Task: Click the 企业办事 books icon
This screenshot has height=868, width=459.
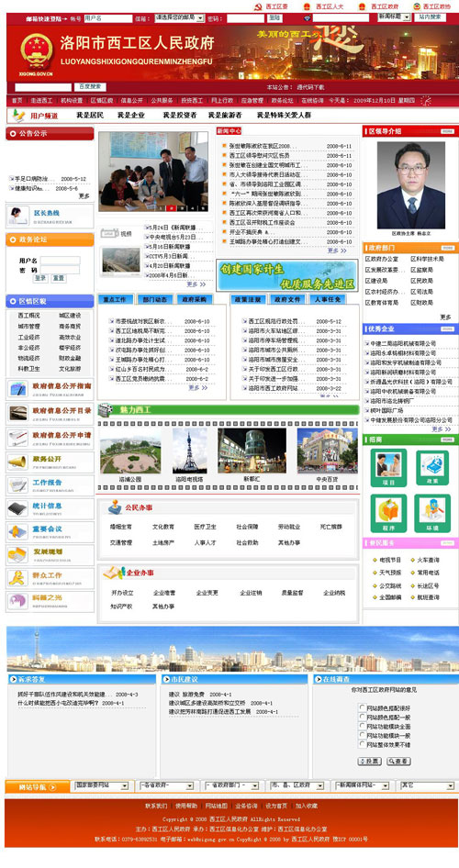Action: [115, 573]
